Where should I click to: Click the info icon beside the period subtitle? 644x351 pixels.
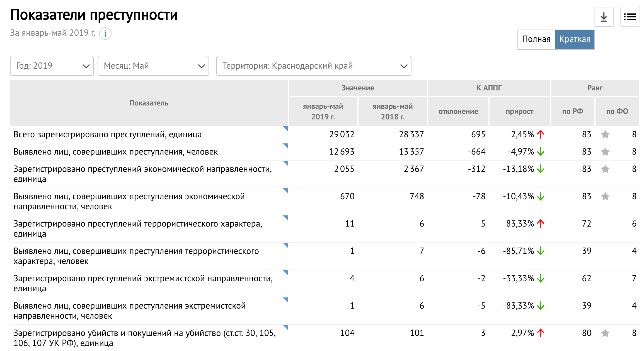105,34
